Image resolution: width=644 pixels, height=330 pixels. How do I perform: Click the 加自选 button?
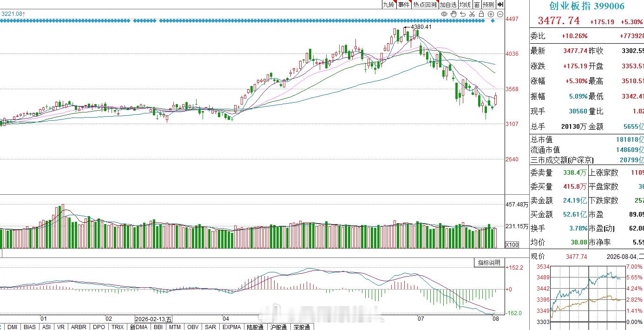coord(448,5)
